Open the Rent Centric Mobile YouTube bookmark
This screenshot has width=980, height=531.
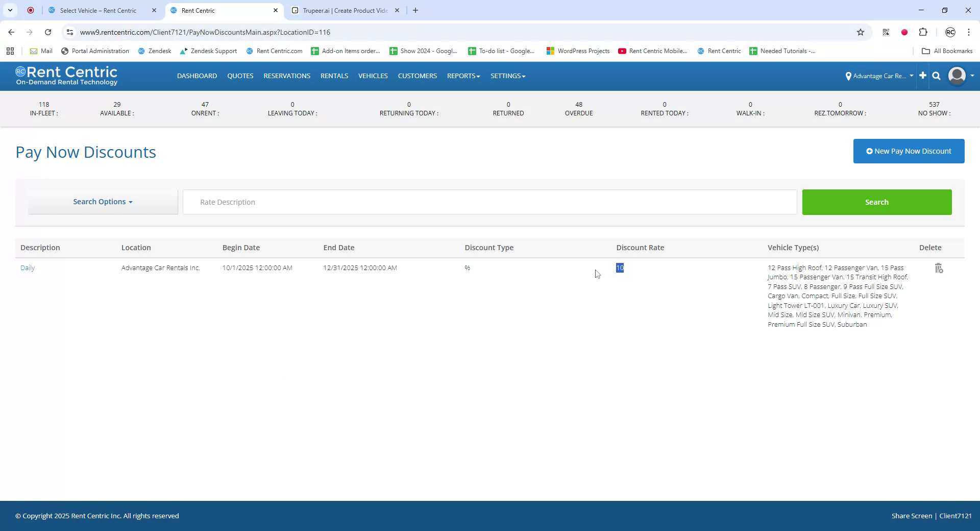653,51
